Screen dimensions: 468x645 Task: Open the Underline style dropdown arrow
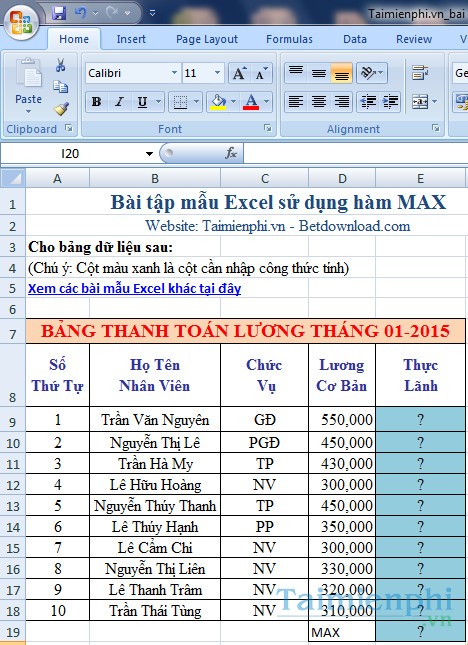pos(159,102)
